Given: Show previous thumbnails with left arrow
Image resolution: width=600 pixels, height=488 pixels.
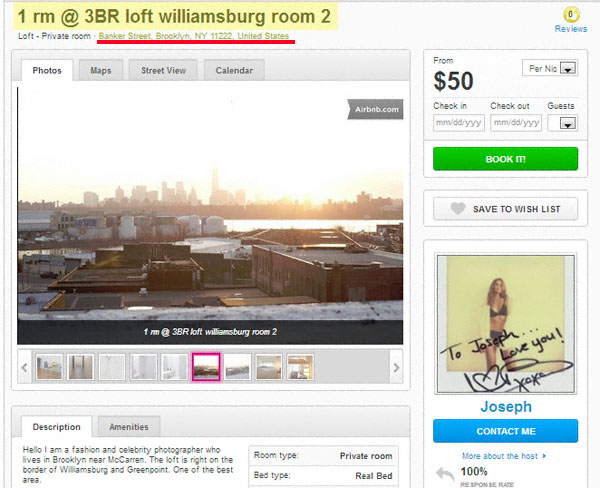Looking at the screenshot, I should 24,367.
